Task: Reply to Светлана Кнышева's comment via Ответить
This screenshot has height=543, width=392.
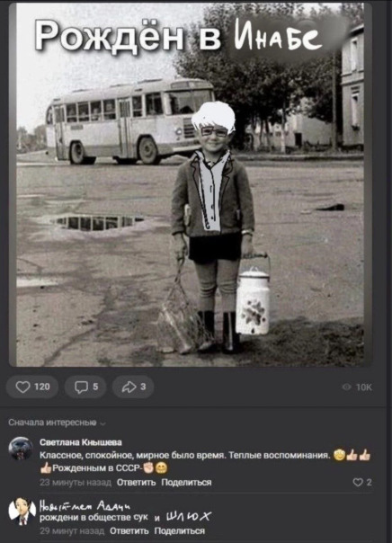Action: pos(136,483)
